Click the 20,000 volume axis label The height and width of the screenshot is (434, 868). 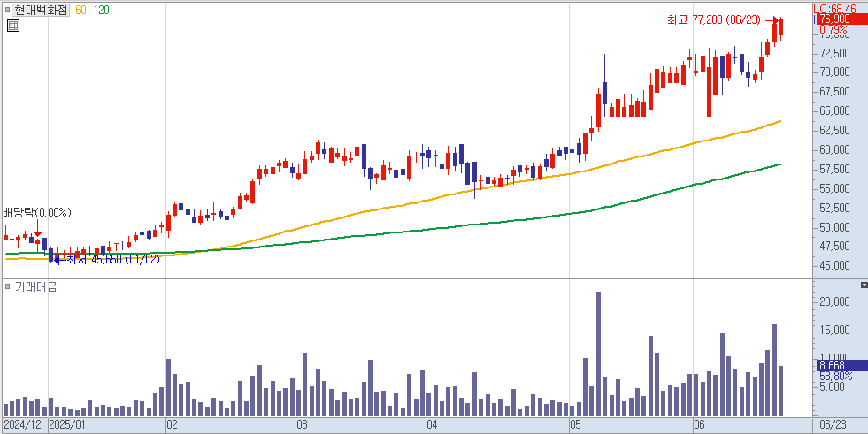[x=834, y=302]
